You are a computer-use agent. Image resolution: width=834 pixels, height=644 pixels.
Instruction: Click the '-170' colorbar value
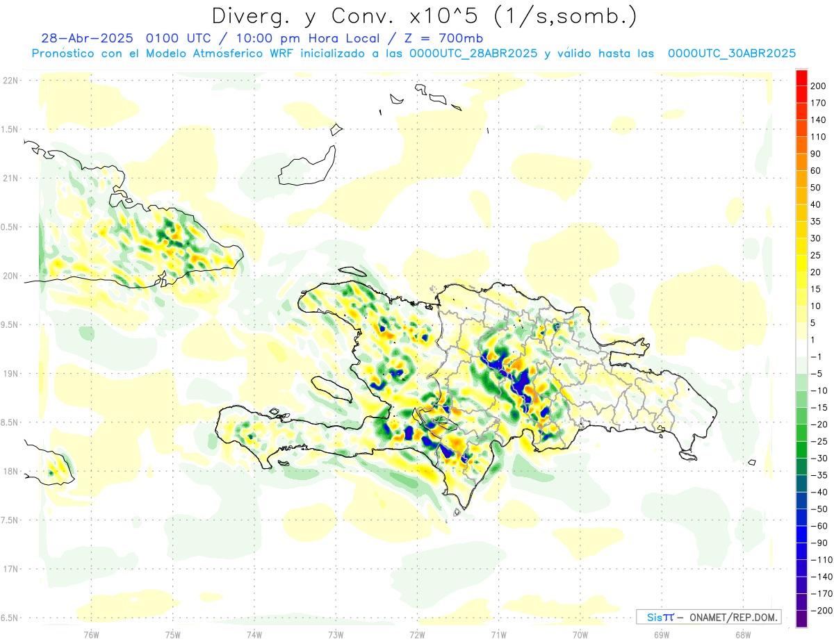point(821,594)
